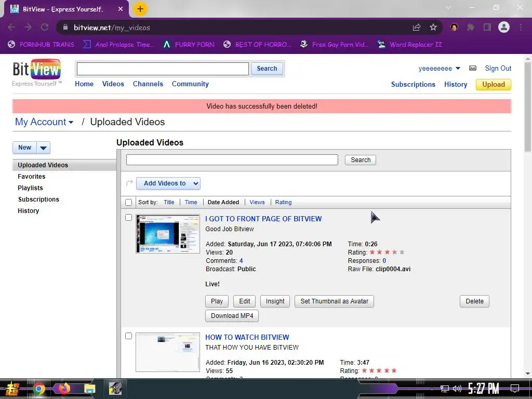Click the Insight button
The image size is (532, 399).
tap(275, 301)
